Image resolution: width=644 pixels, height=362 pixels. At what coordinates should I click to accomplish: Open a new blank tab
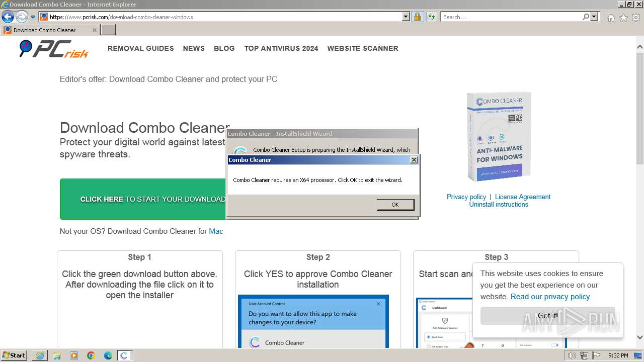108,30
